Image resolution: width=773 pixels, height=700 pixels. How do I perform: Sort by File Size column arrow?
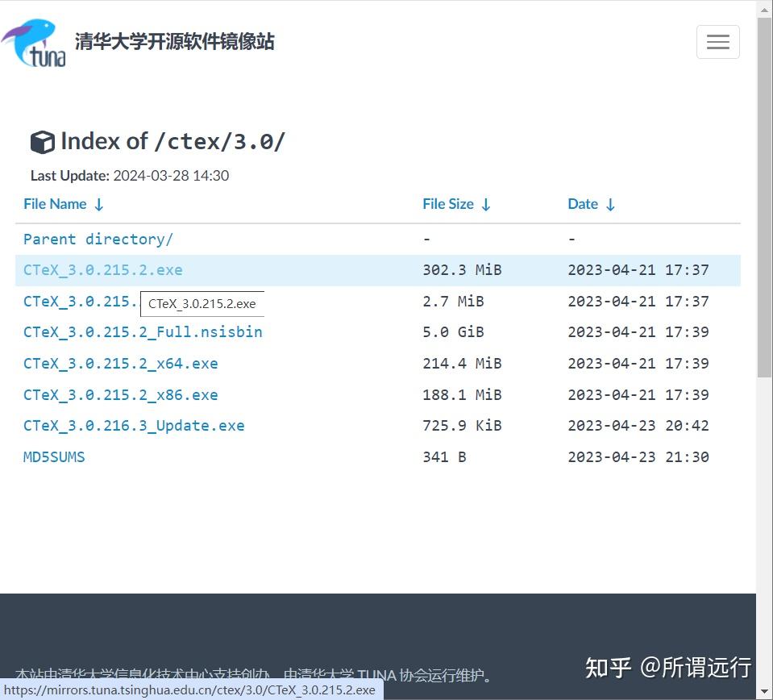click(x=485, y=204)
